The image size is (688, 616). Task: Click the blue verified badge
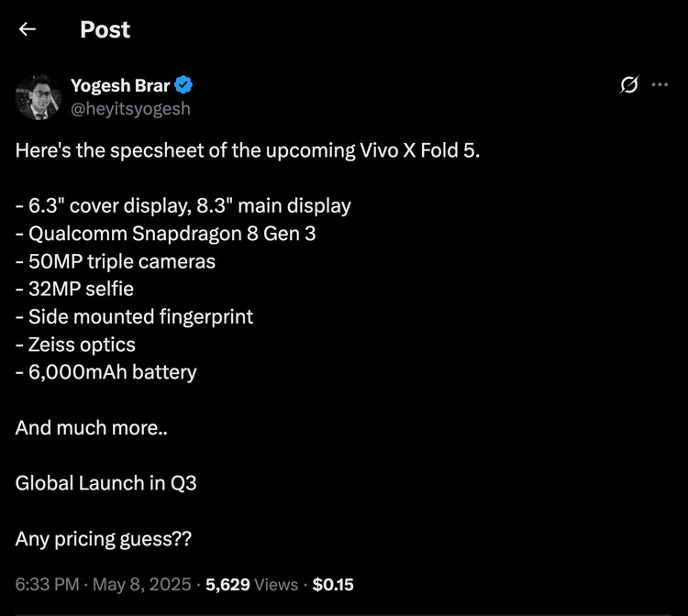click(x=183, y=86)
